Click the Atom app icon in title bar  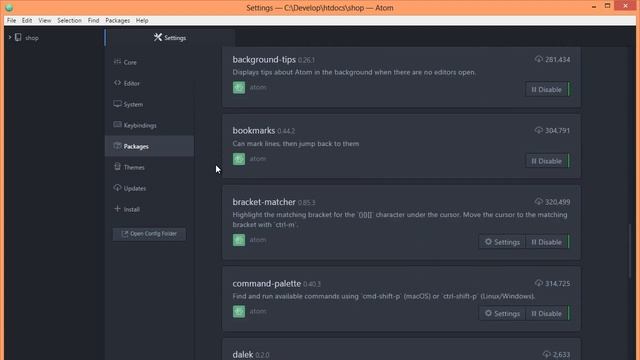coord(9,8)
